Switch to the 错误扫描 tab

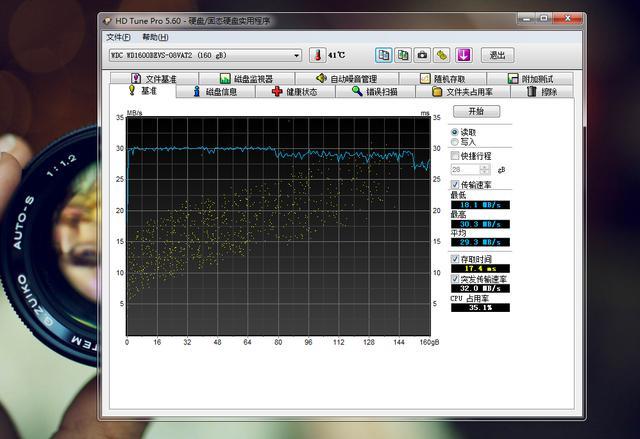[375, 91]
